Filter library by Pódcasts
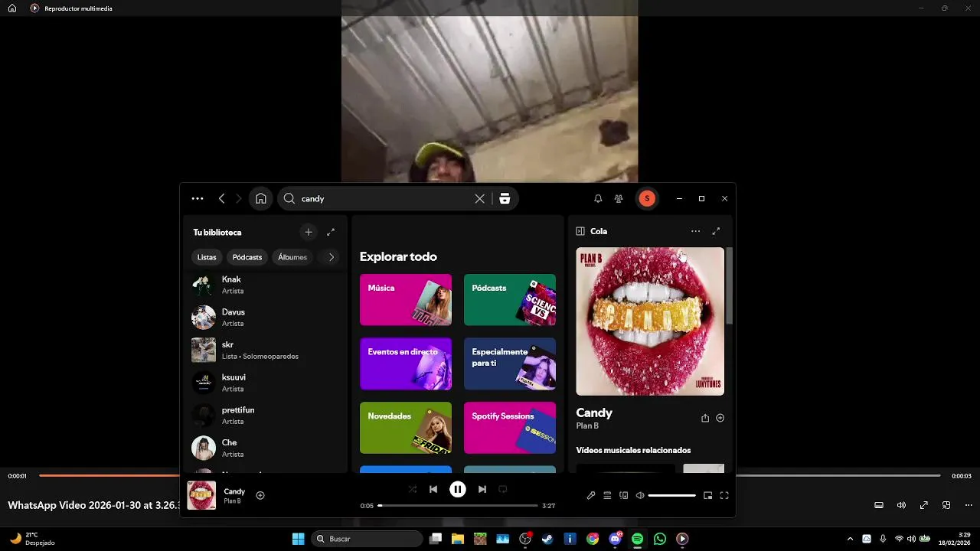980x551 pixels. tap(247, 257)
